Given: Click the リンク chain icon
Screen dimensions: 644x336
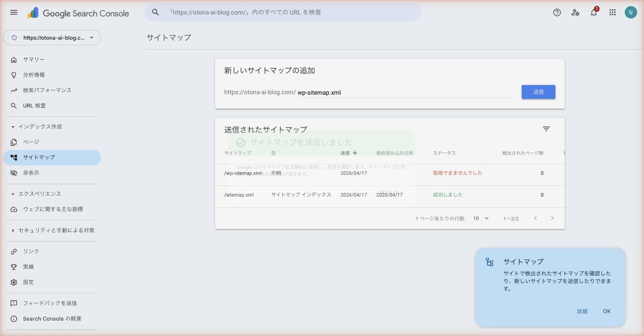Looking at the screenshot, I should pos(14,252).
